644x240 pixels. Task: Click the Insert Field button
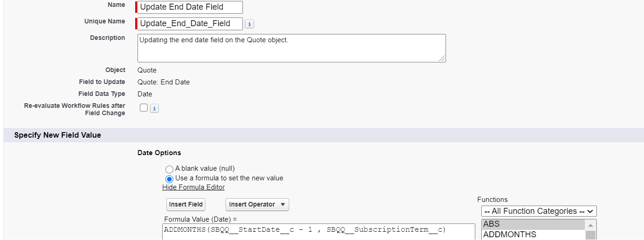[186, 205]
